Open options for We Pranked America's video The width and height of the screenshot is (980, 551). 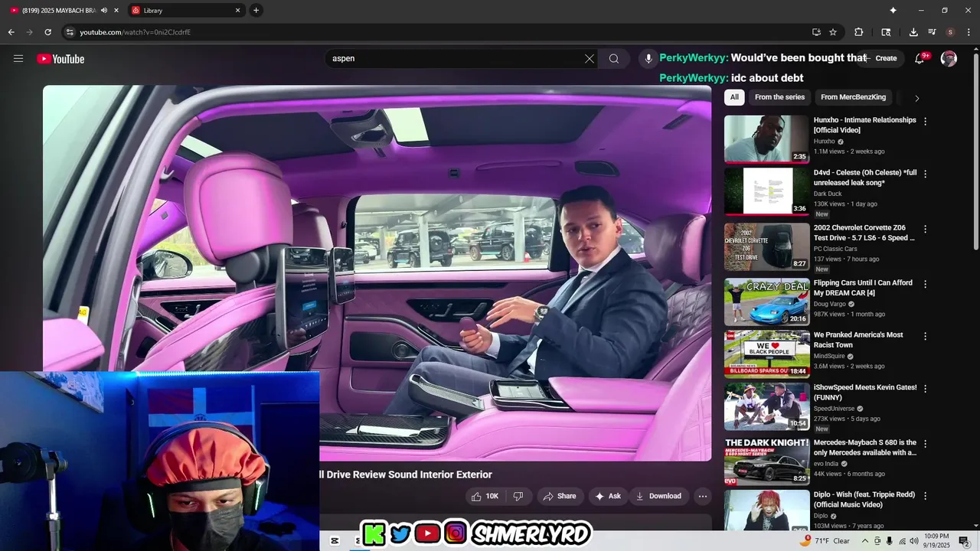pos(925,336)
